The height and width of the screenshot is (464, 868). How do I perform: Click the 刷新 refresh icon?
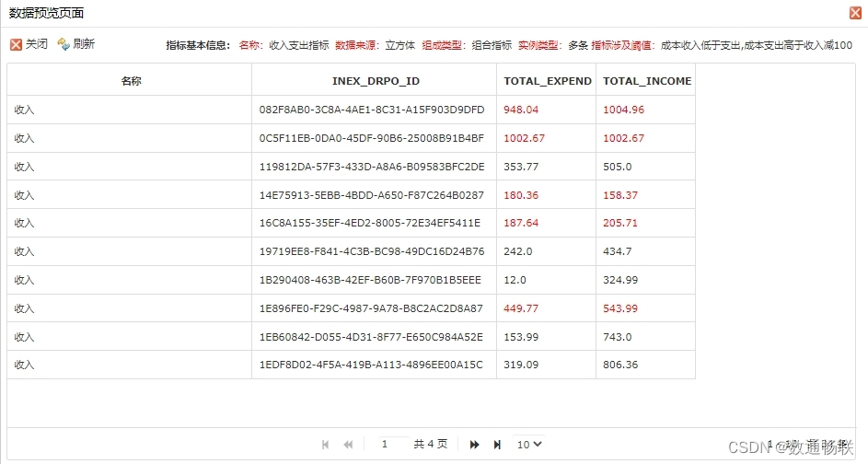point(64,44)
